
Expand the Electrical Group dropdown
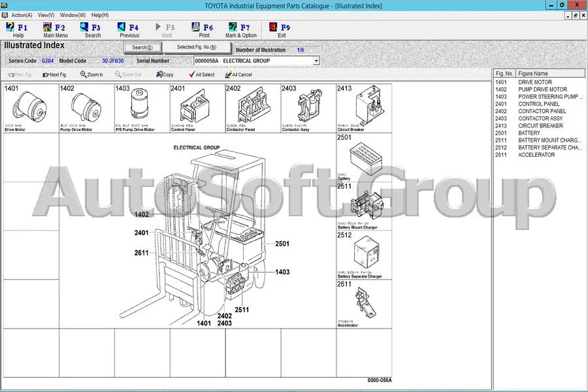(316, 61)
